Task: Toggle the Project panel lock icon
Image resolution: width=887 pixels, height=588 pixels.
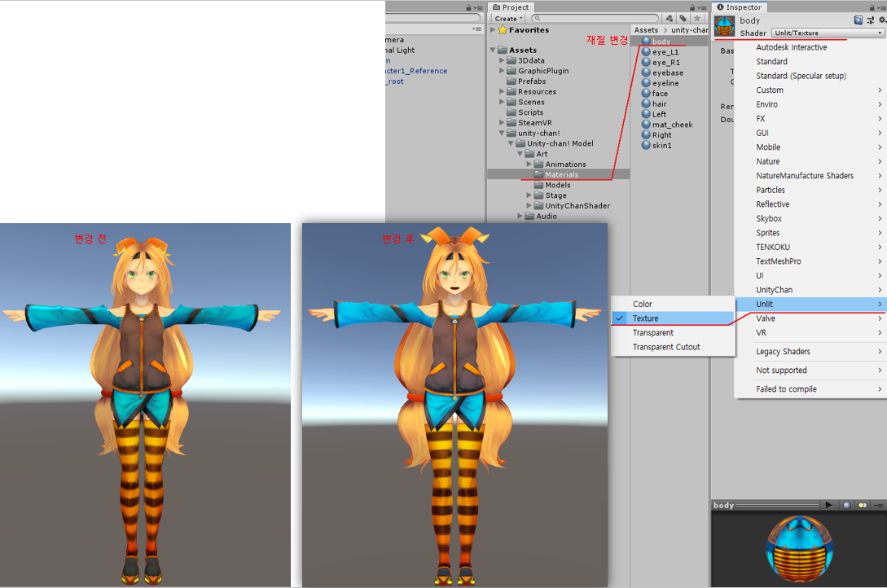Action: click(692, 7)
